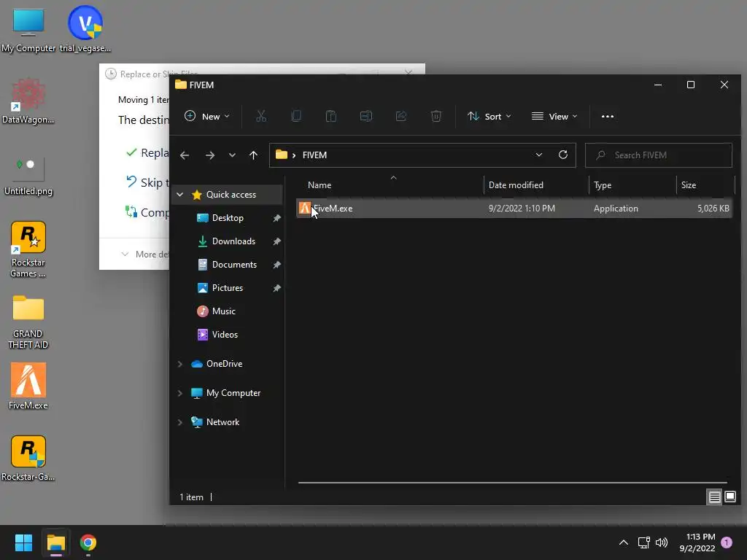Collapse the Quick access tree
The height and width of the screenshot is (560, 747).
click(x=180, y=194)
